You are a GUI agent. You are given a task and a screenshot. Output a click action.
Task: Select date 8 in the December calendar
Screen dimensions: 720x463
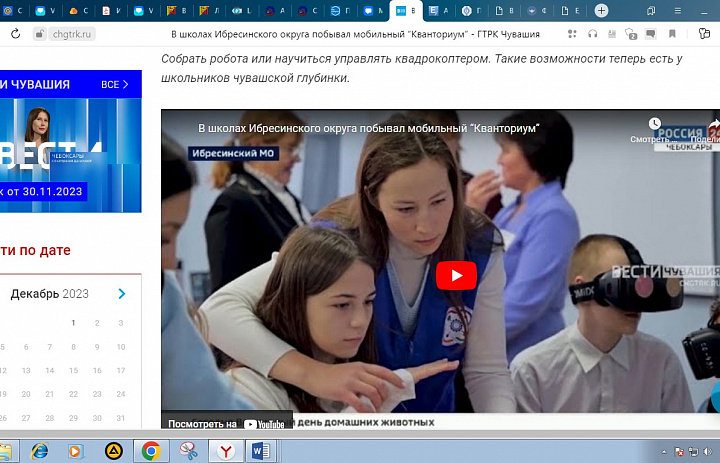73,347
